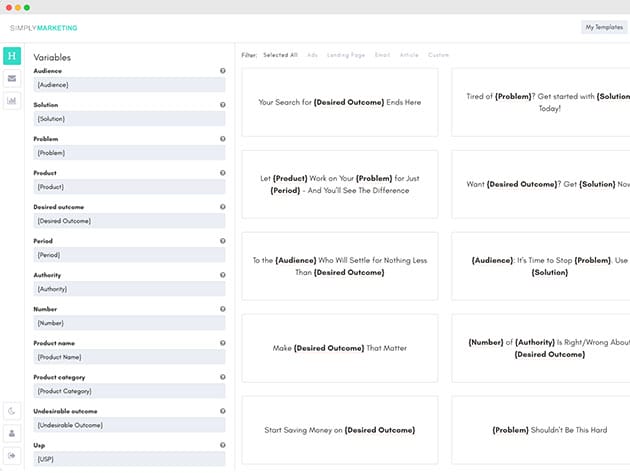
Task: Select the "Start Saving Money" headline card
Action: tap(340, 430)
